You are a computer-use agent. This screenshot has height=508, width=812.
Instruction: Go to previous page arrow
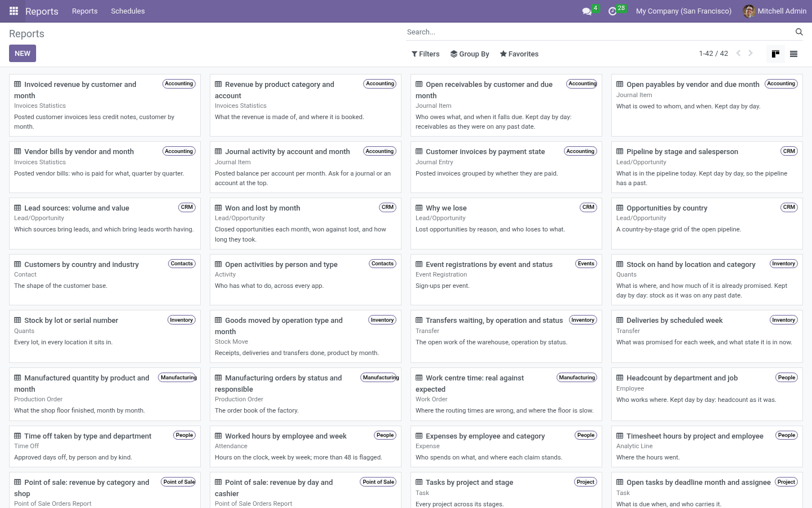pyautogui.click(x=738, y=54)
